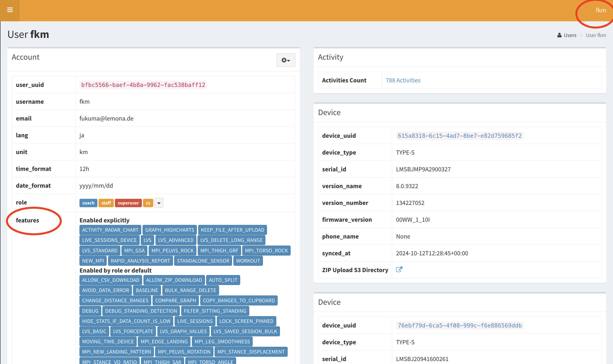613x364 pixels.
Task: Click the user_uuid code value
Action: click(x=143, y=85)
